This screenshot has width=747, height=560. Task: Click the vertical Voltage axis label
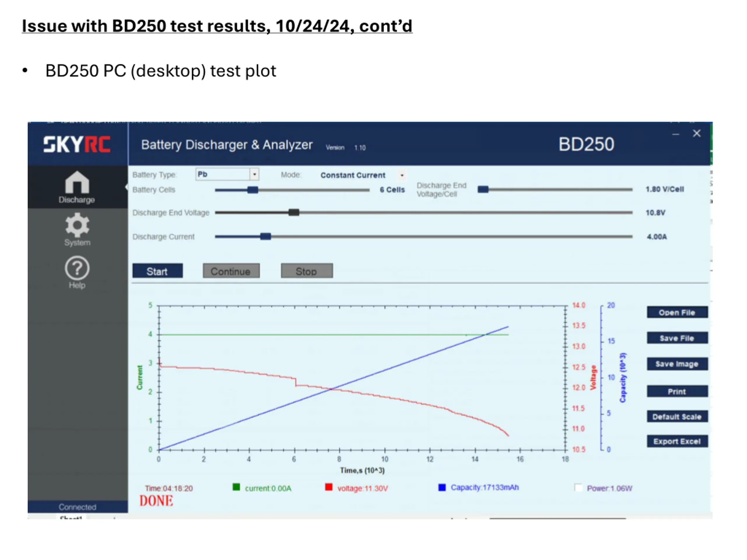pos(593,378)
